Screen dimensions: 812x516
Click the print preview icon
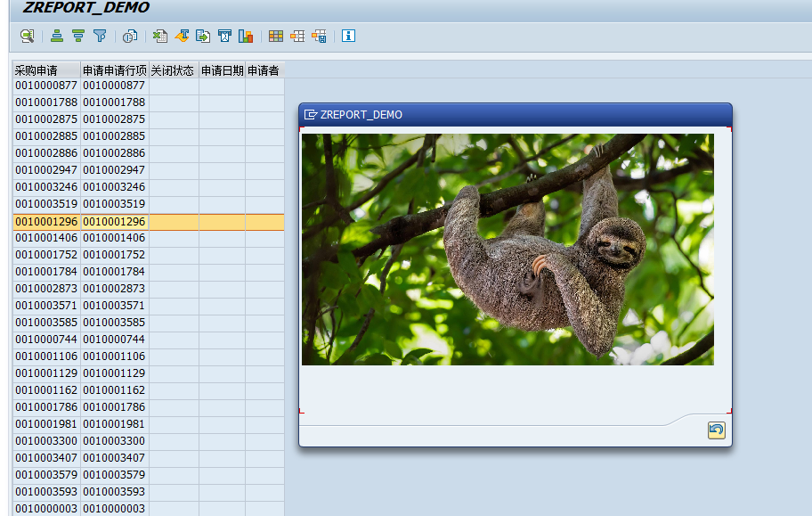tap(130, 36)
